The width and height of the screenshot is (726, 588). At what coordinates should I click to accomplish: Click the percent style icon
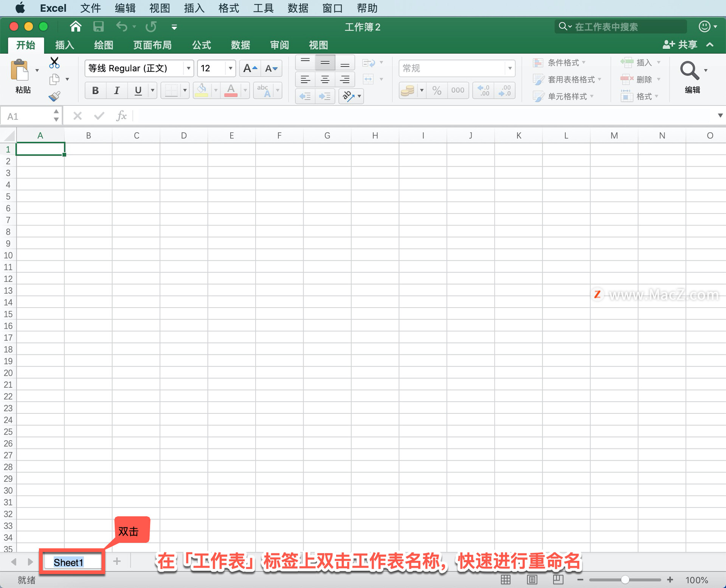[437, 90]
